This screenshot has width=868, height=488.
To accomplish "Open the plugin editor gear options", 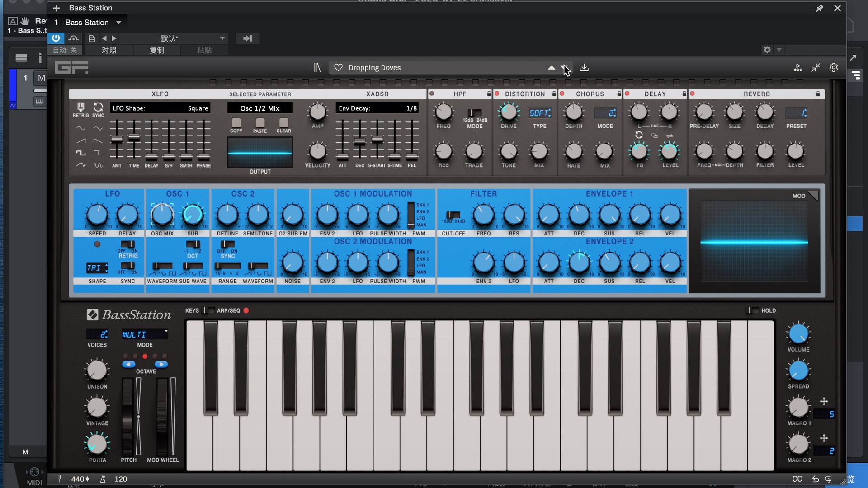I will (767, 50).
